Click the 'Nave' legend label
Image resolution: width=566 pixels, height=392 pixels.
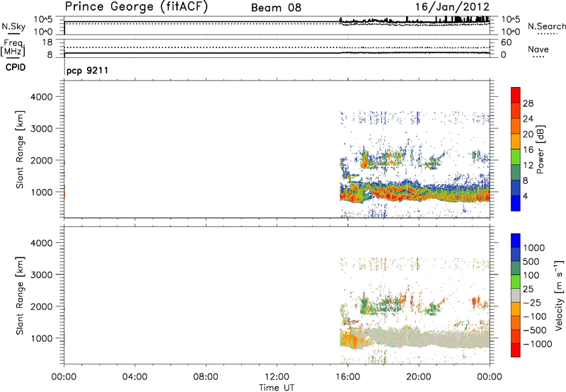538,49
